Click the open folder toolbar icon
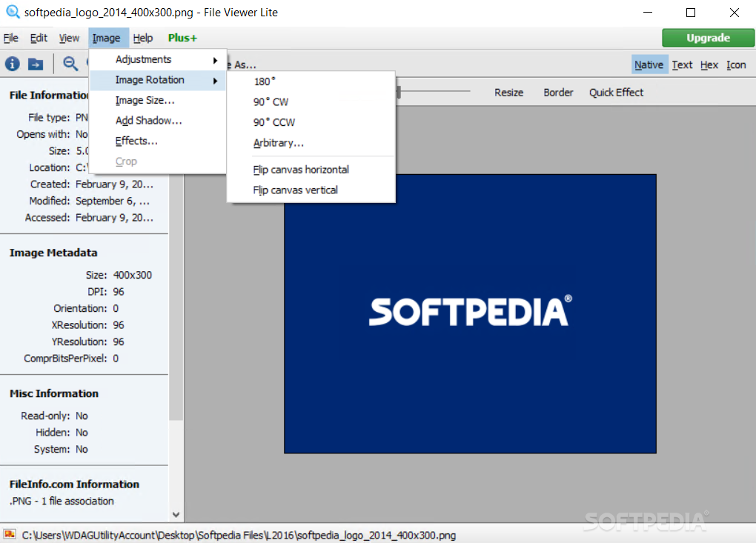The height and width of the screenshot is (543, 756). tap(36, 64)
